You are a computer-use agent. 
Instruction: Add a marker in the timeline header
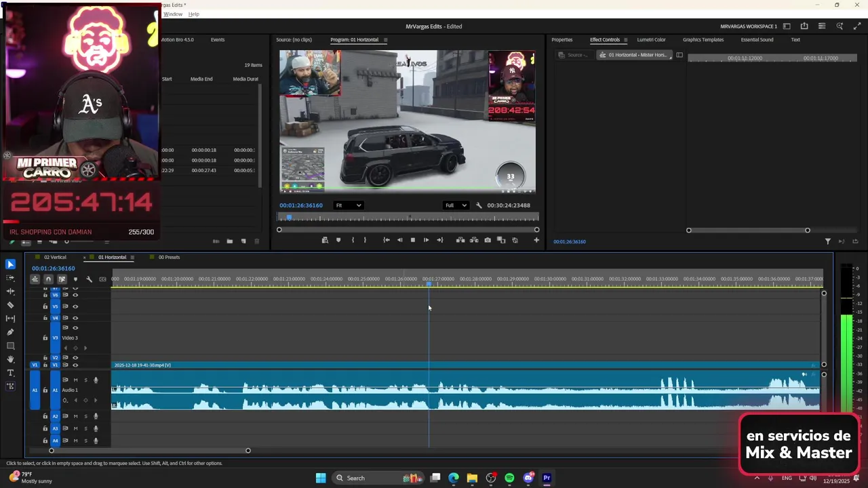(x=75, y=279)
